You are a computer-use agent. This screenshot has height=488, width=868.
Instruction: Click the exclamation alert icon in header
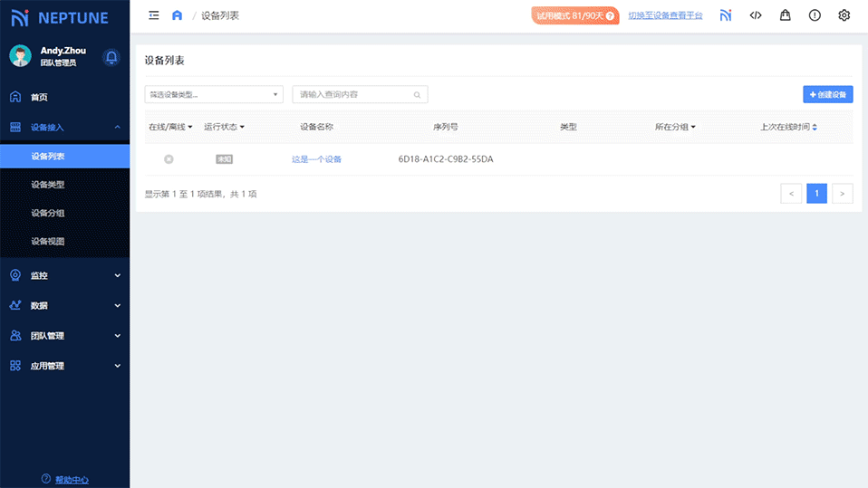point(815,15)
